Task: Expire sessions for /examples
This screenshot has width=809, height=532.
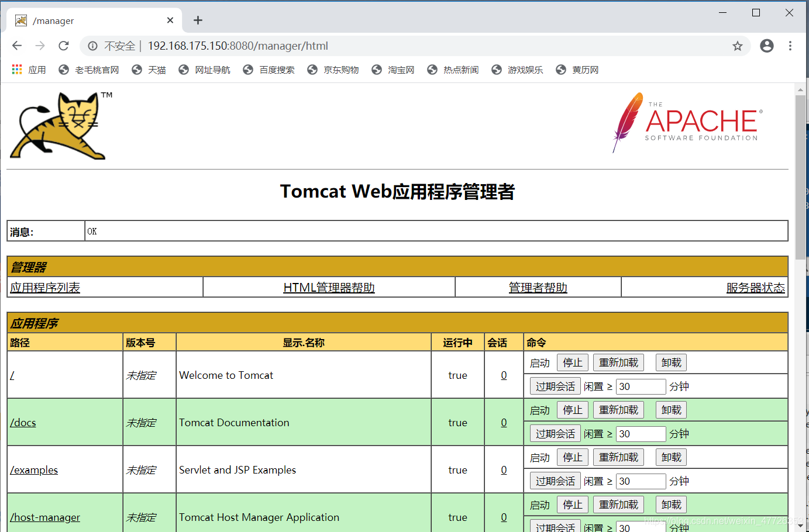Action: tap(555, 481)
